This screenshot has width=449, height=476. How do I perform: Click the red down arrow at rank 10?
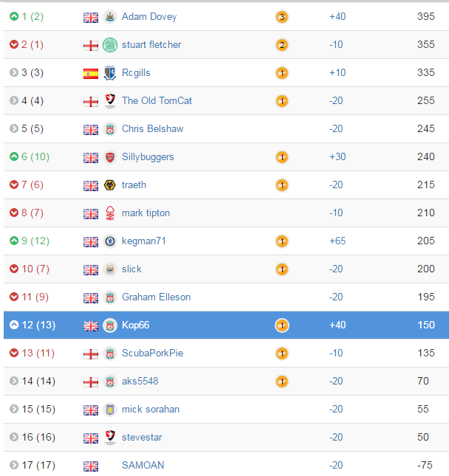tap(14, 269)
